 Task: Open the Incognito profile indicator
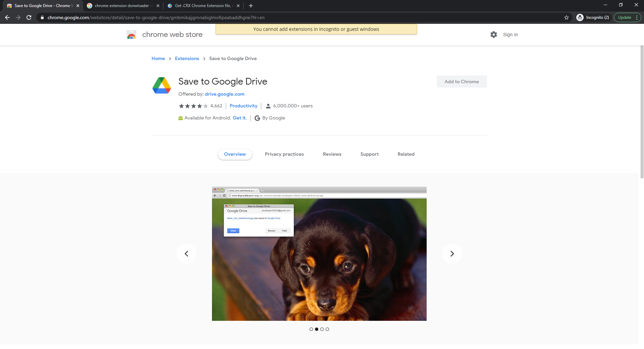(593, 17)
